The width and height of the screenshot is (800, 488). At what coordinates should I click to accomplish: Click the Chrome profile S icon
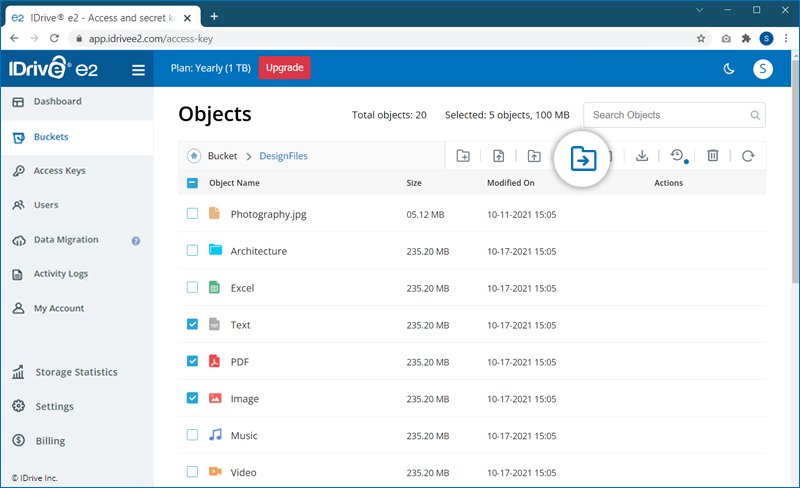tap(766, 38)
